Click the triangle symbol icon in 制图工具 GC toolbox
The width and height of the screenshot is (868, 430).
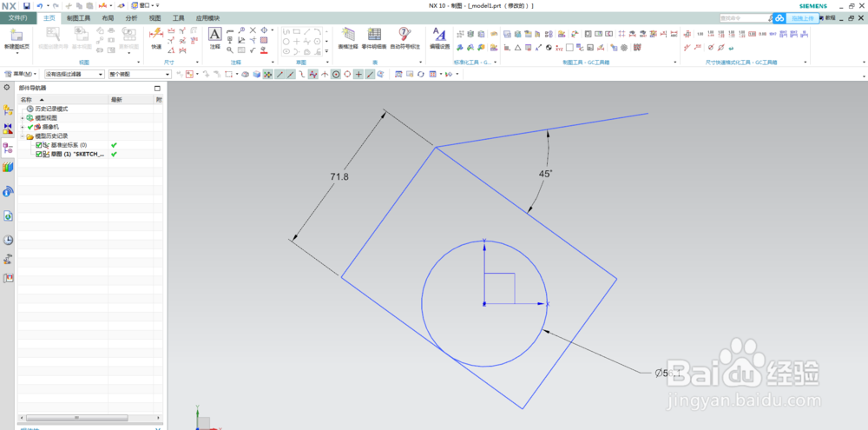coord(517,48)
